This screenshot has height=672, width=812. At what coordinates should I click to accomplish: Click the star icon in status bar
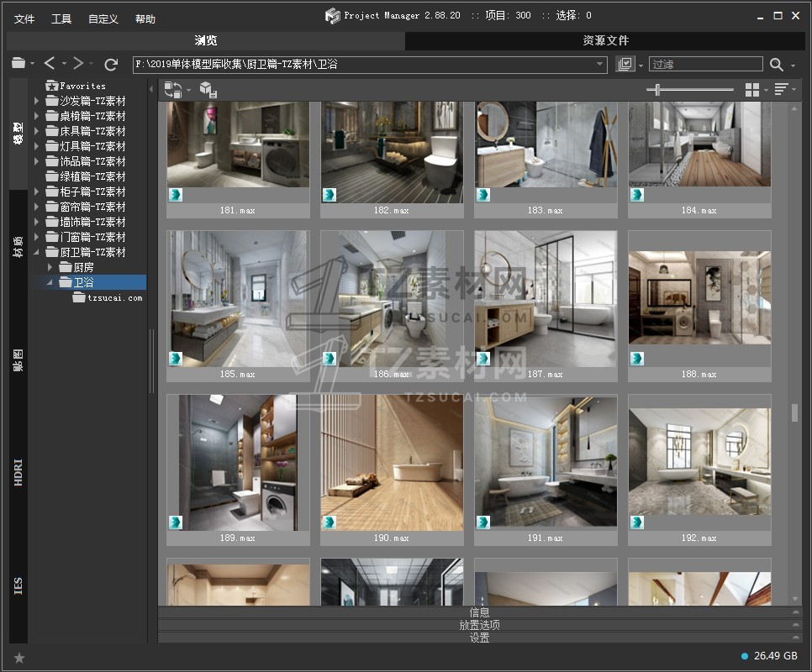(19, 658)
